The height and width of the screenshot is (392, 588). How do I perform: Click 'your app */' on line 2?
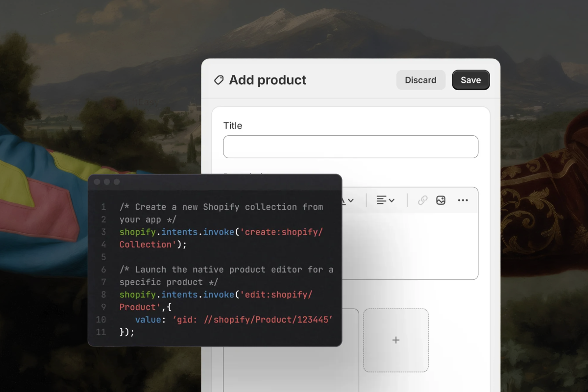coord(148,219)
